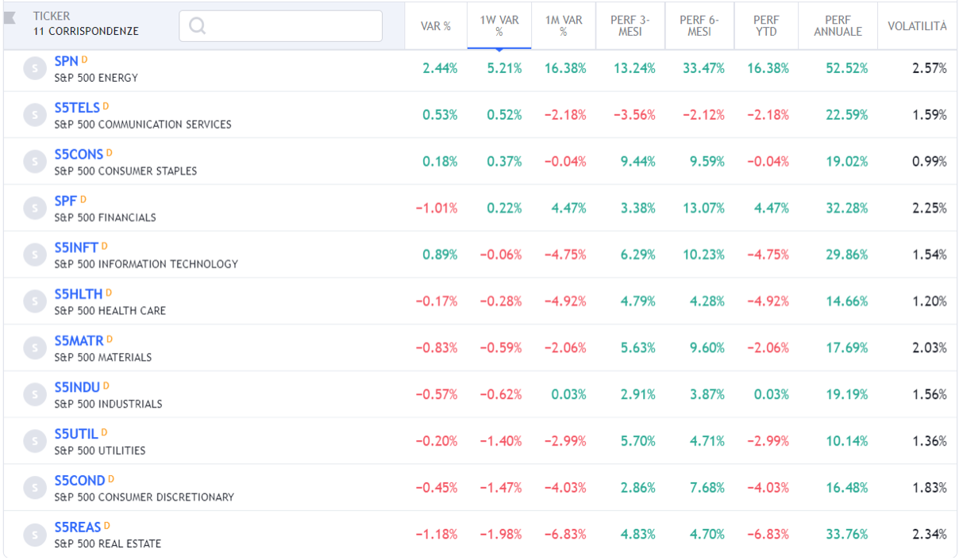The height and width of the screenshot is (560, 959).
Task: Click the round S icon beside S5REAS
Action: tap(34, 535)
